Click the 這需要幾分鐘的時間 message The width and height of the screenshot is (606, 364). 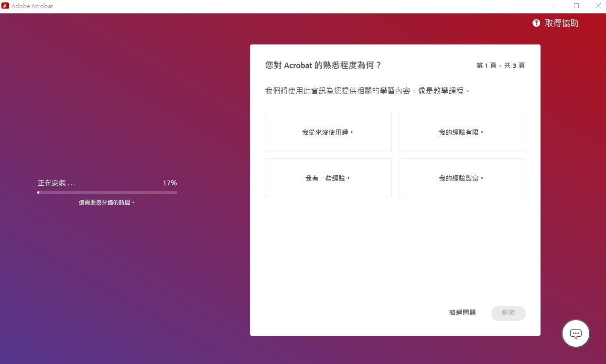[107, 203]
